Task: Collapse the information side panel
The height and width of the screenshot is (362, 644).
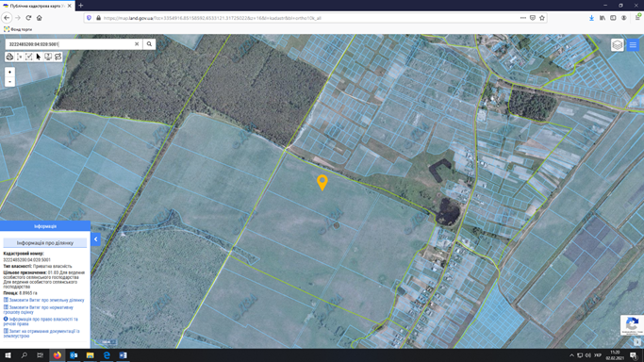Action: (95, 239)
